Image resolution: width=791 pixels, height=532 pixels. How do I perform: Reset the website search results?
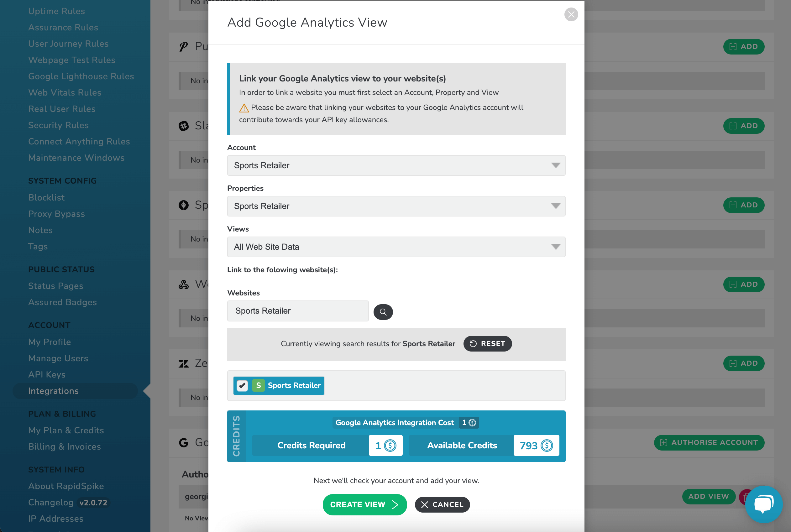tap(487, 344)
